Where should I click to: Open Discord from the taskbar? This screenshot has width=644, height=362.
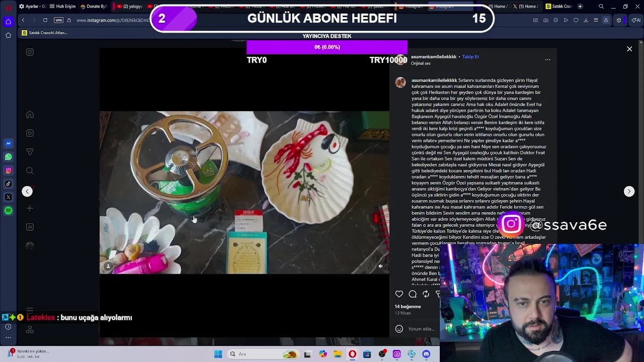click(426, 354)
